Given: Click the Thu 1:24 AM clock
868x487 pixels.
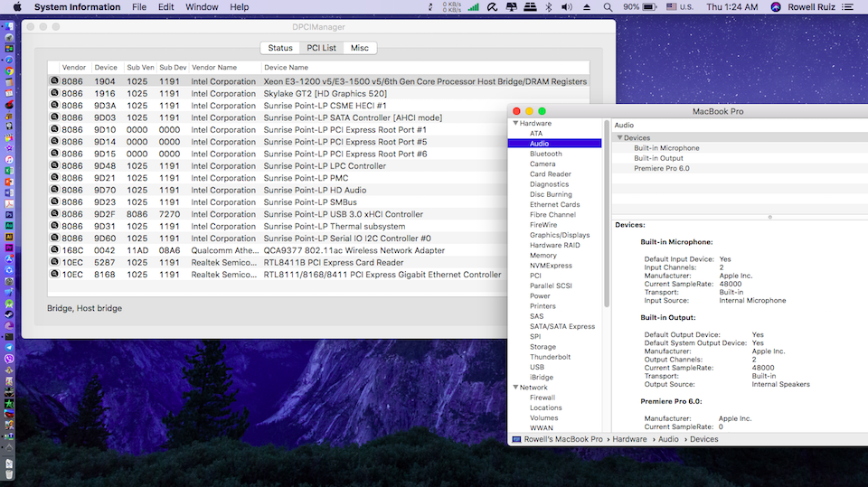Looking at the screenshot, I should [731, 7].
